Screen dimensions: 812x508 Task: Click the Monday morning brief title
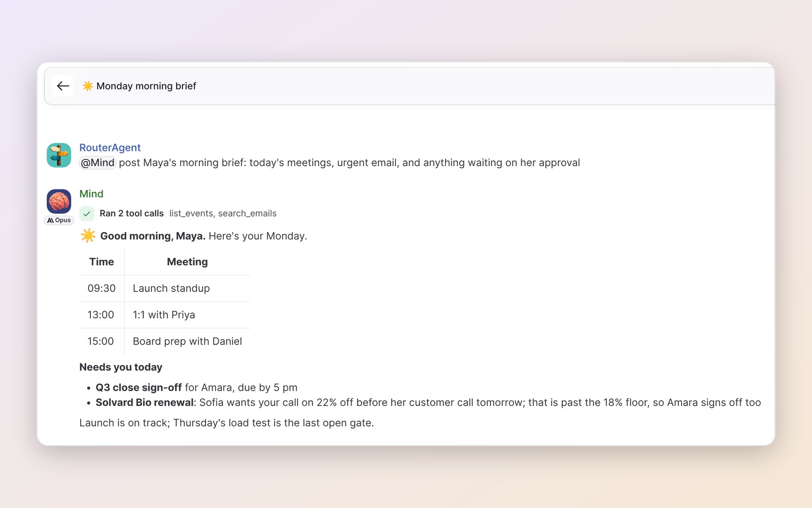[146, 86]
